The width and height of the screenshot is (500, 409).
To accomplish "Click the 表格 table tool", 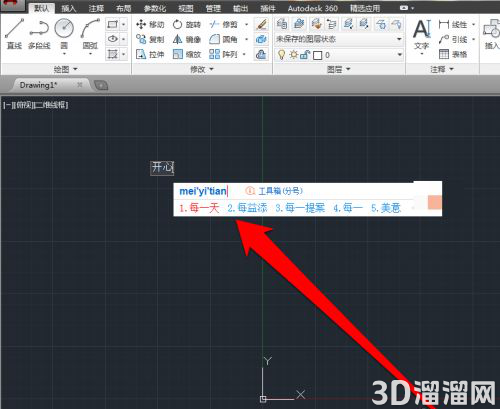I will pos(453,54).
